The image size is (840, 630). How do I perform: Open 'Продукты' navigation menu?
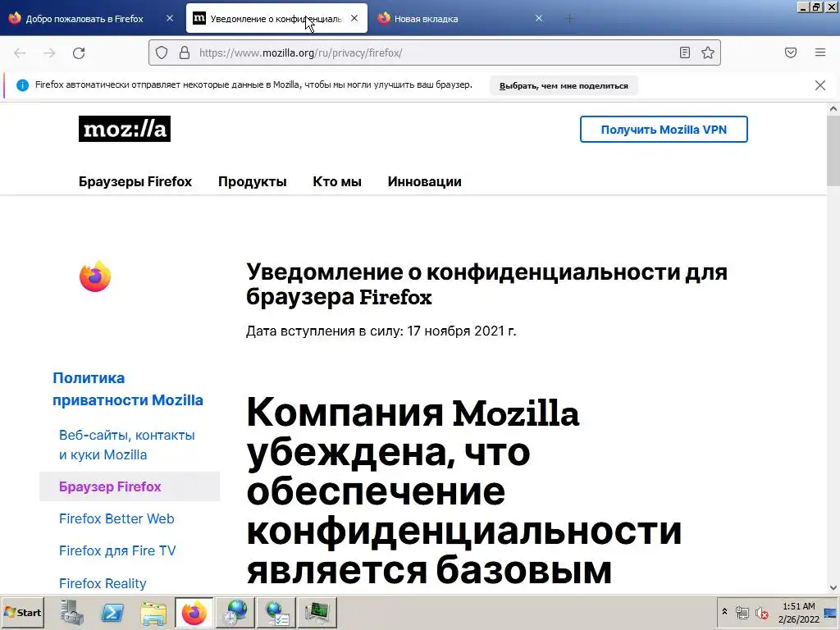tap(253, 181)
